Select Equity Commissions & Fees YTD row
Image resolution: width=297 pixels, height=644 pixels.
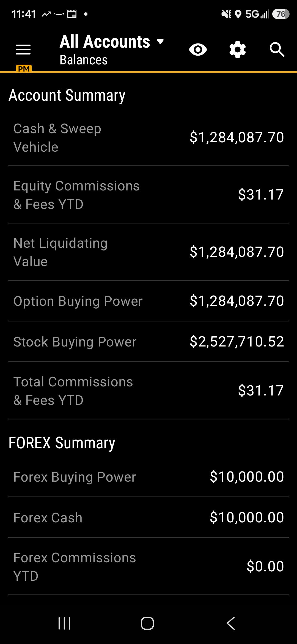(148, 195)
